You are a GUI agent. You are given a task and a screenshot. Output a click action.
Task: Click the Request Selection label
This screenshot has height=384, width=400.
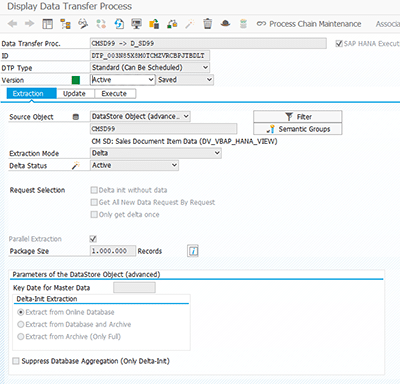[37, 190]
